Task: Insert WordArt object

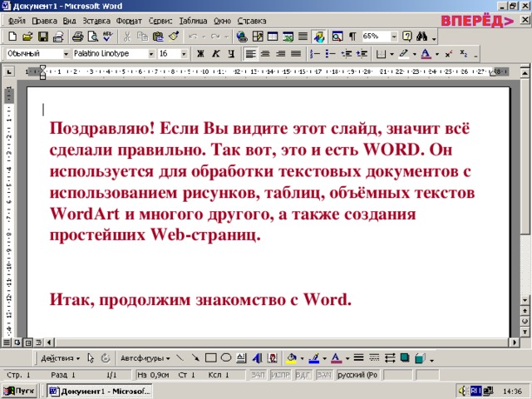Action: (257, 358)
